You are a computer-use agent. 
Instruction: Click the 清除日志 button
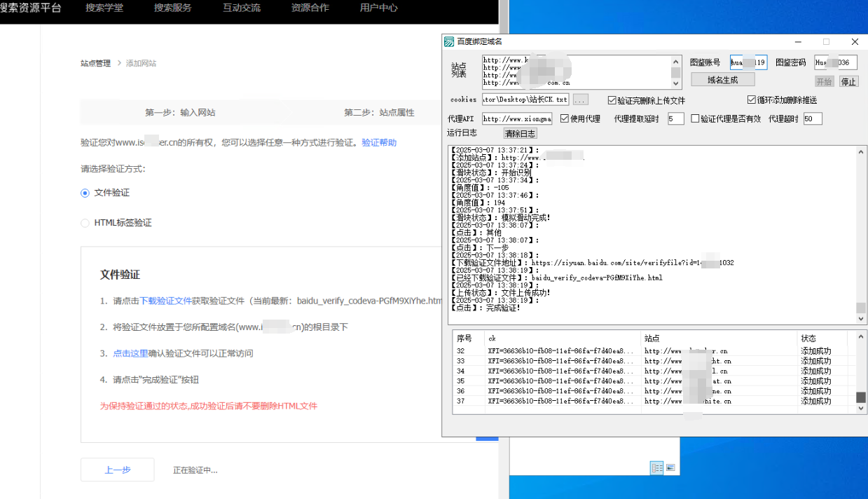[x=520, y=133]
